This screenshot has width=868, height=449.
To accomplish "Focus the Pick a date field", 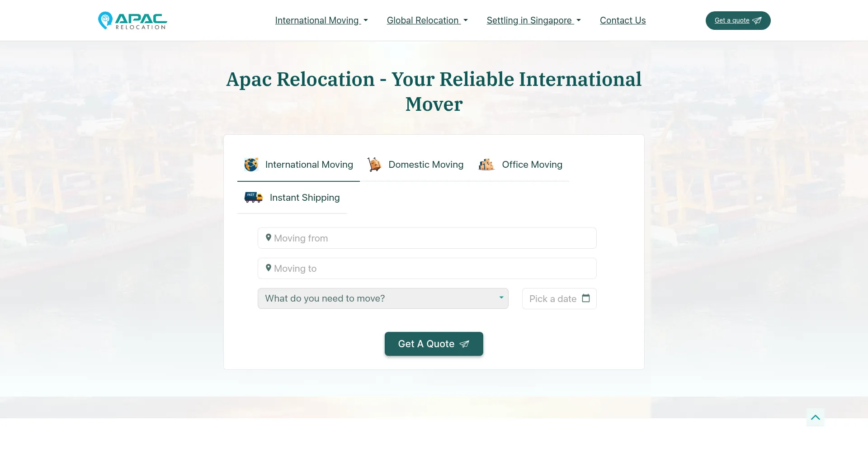I will click(552, 299).
